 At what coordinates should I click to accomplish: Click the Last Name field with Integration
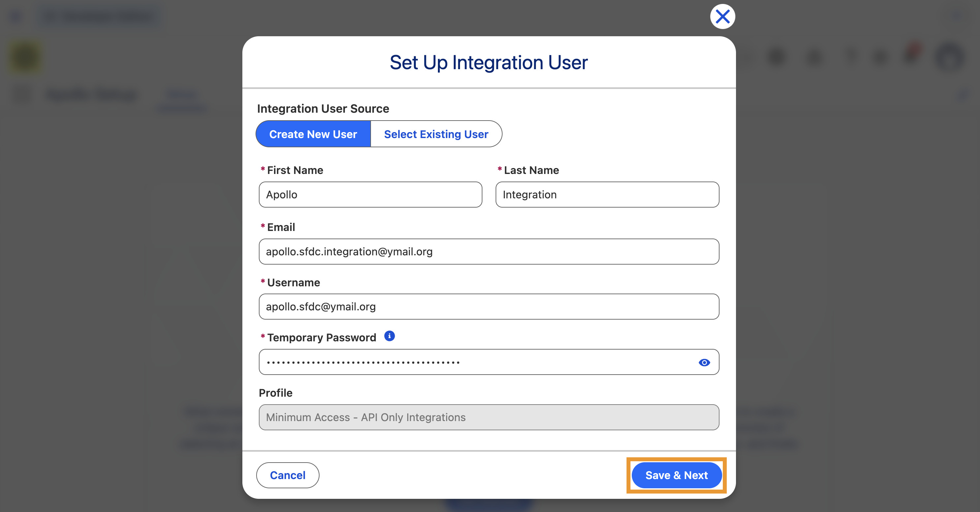tap(607, 195)
